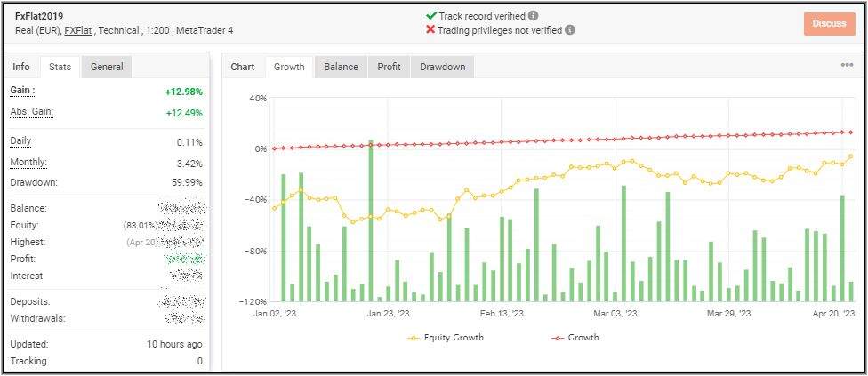This screenshot has width=868, height=376.
Task: Click the Gain label in stats
Action: pyautogui.click(x=22, y=91)
